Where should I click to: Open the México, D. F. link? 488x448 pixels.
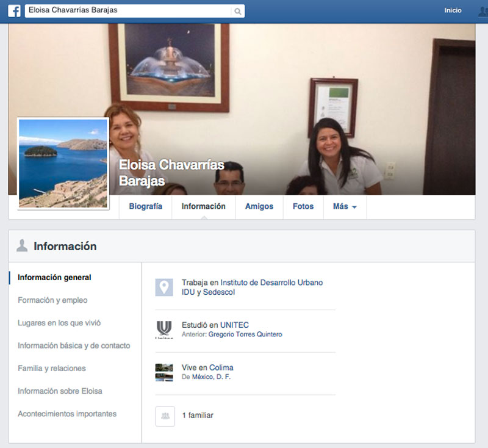click(x=211, y=377)
